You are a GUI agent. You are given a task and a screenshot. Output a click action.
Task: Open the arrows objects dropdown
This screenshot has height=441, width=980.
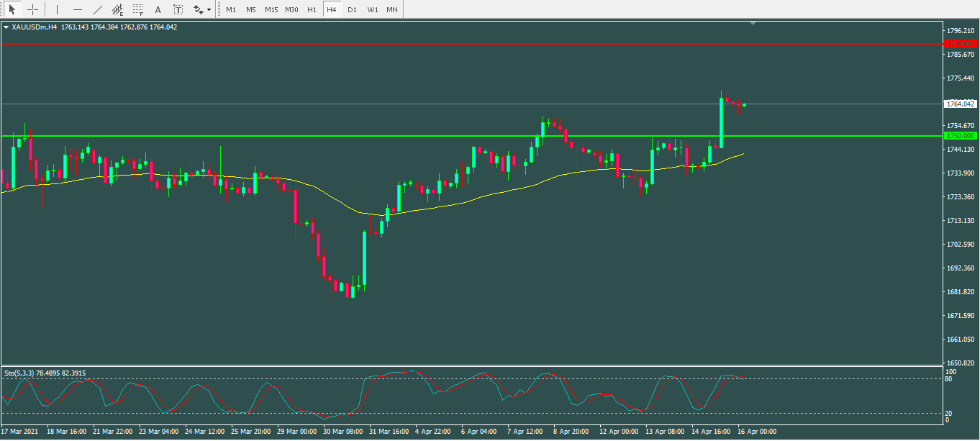pyautogui.click(x=202, y=9)
